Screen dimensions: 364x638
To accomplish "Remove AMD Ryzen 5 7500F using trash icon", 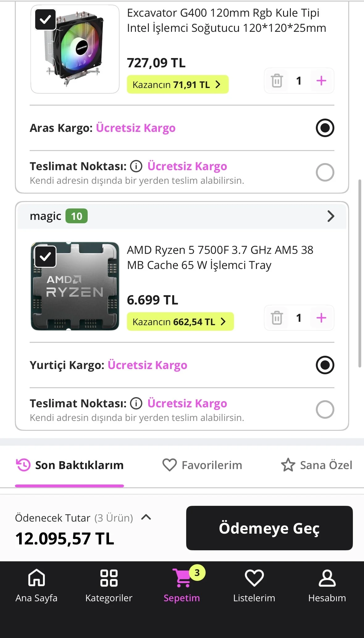I will click(x=277, y=318).
